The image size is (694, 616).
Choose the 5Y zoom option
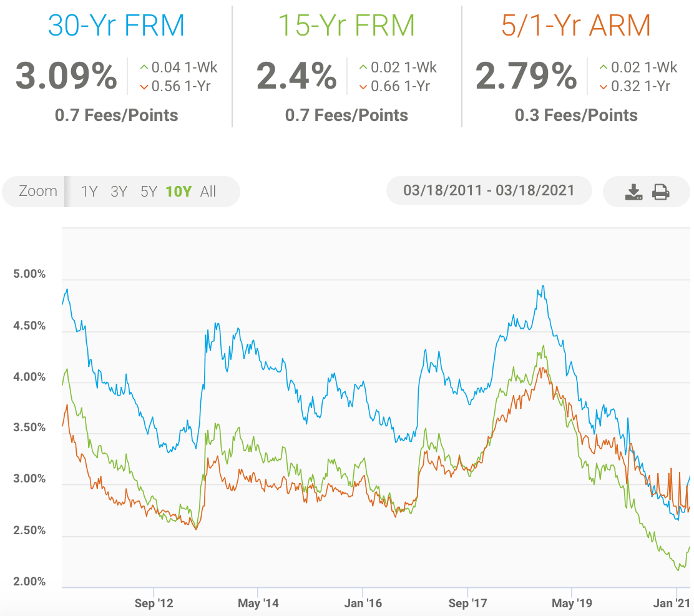[x=149, y=192]
